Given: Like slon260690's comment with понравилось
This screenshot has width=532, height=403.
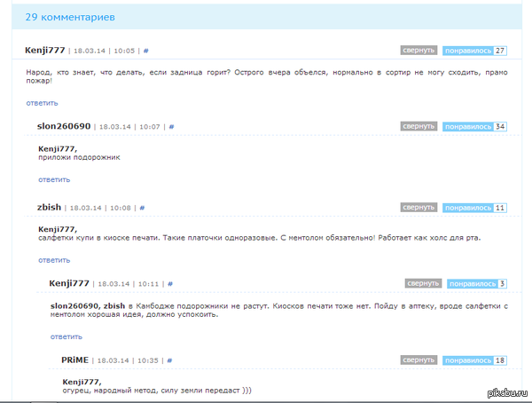Looking at the screenshot, I should tap(467, 127).
